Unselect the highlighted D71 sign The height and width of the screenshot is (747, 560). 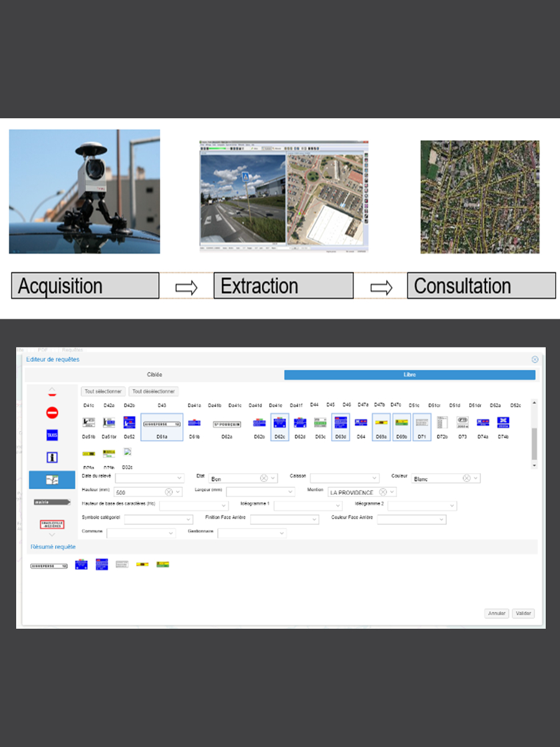click(x=422, y=423)
